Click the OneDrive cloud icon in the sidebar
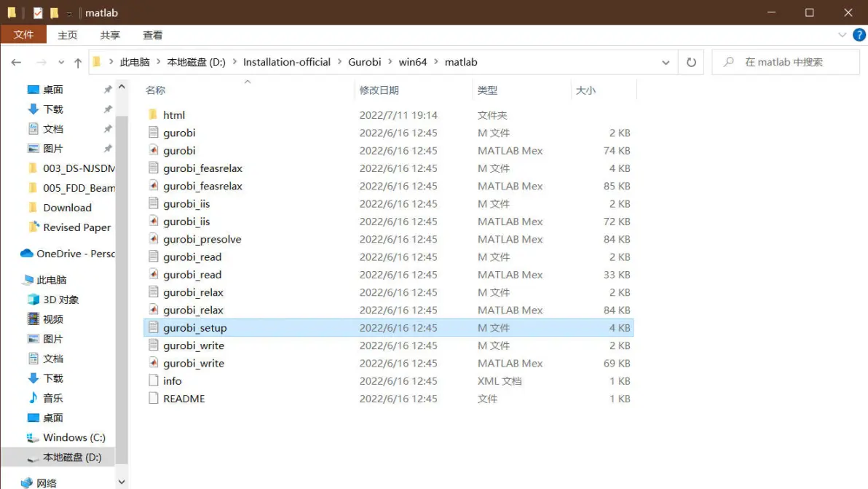The image size is (868, 489). (26, 253)
